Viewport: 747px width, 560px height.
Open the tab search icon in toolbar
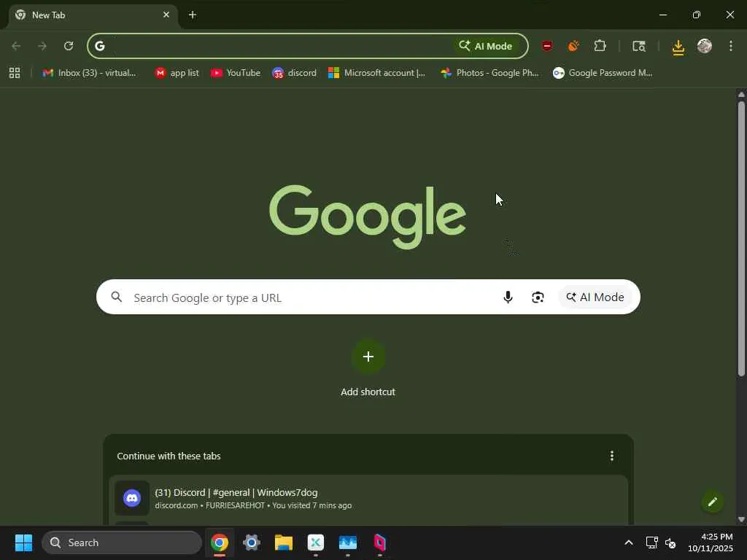[639, 46]
